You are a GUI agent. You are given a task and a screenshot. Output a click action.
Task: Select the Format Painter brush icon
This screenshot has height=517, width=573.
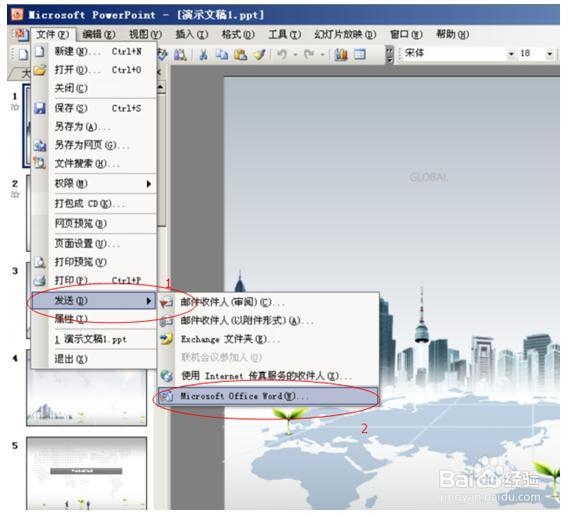[x=259, y=55]
